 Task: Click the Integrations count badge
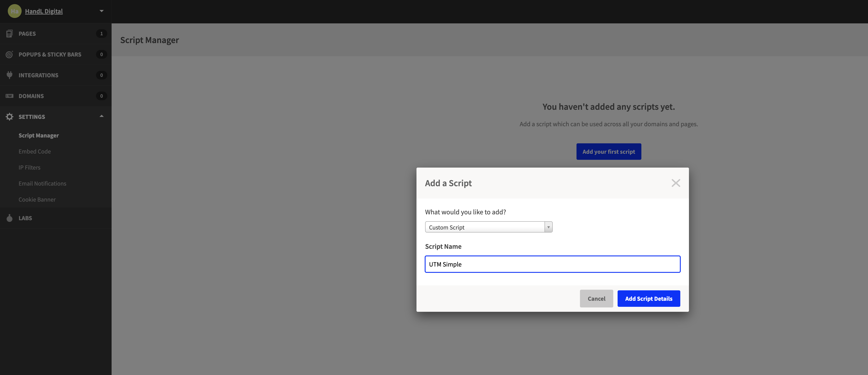point(101,75)
